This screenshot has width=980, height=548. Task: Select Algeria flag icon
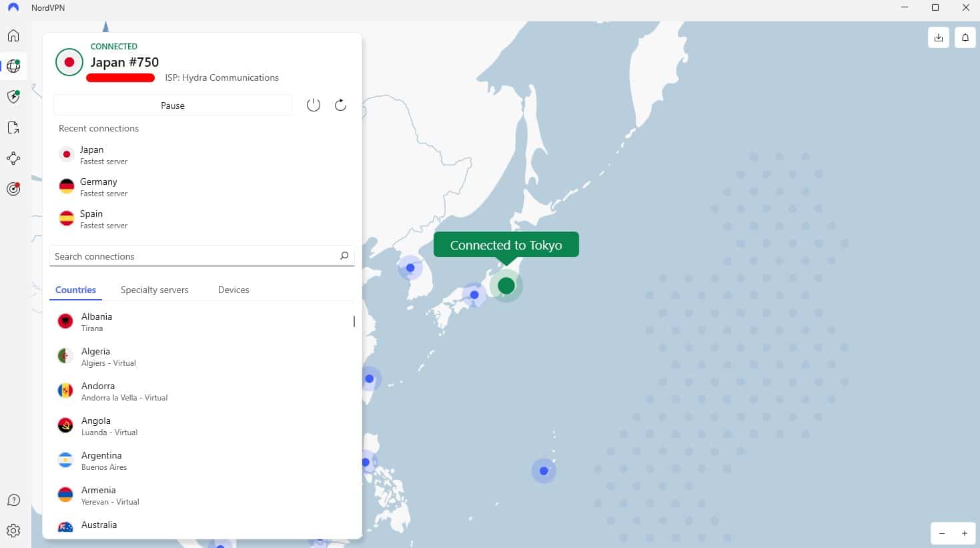[x=65, y=356]
